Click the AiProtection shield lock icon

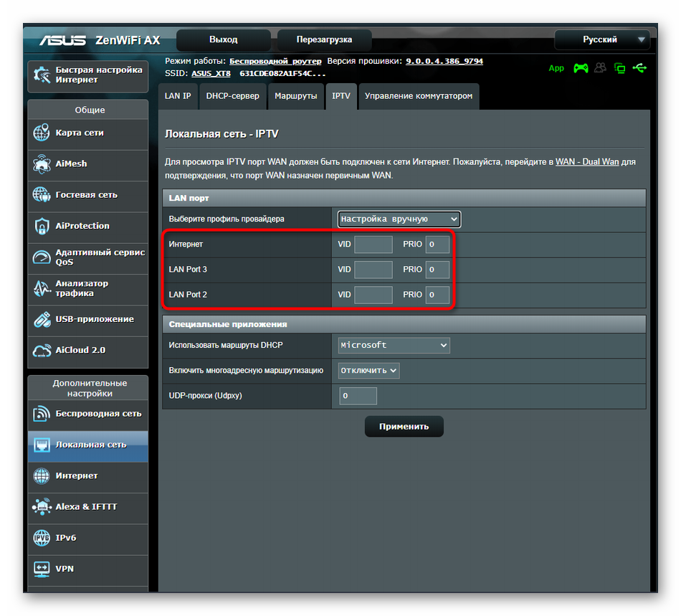pyautogui.click(x=42, y=226)
